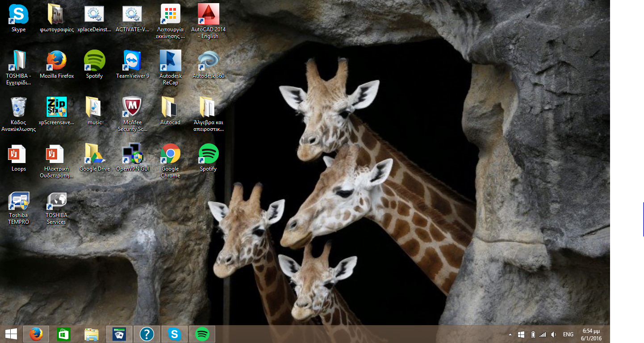
Task: Select the McAfee Security Scan desktop shortcut
Action: pyautogui.click(x=133, y=115)
